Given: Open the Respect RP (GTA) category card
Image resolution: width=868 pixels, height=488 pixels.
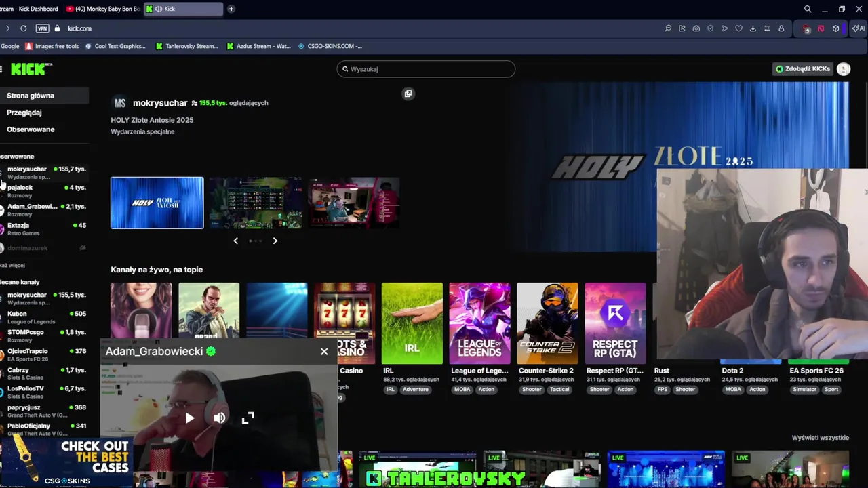Looking at the screenshot, I should pyautogui.click(x=615, y=323).
